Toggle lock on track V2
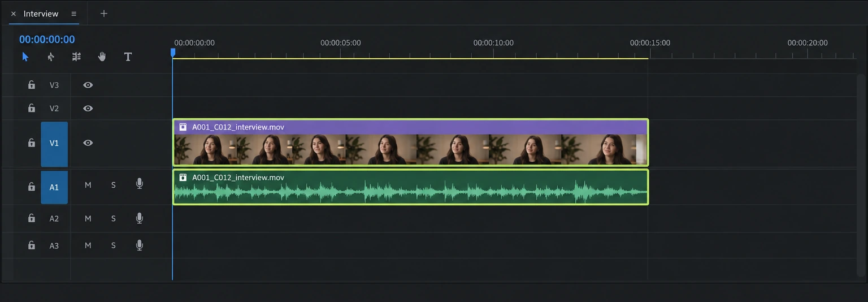Screen dimensions: 868x302 pos(32,108)
